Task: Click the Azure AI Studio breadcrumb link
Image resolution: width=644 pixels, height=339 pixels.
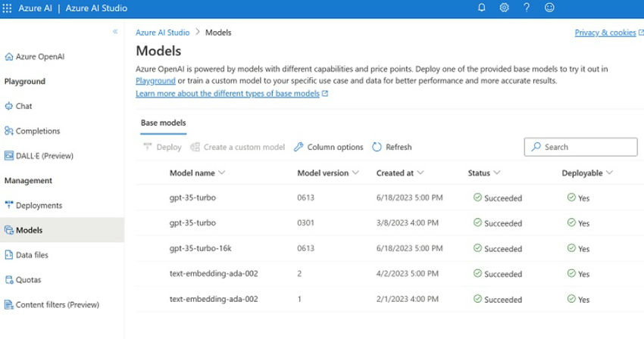Action: click(x=163, y=33)
